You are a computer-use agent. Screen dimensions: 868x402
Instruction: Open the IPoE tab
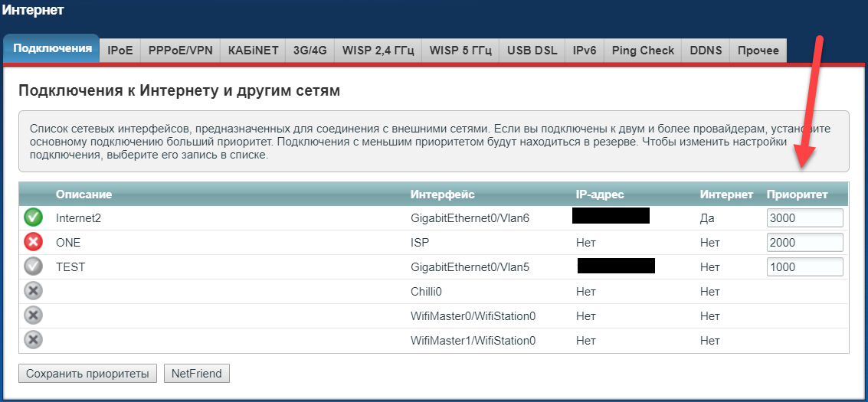pos(120,51)
